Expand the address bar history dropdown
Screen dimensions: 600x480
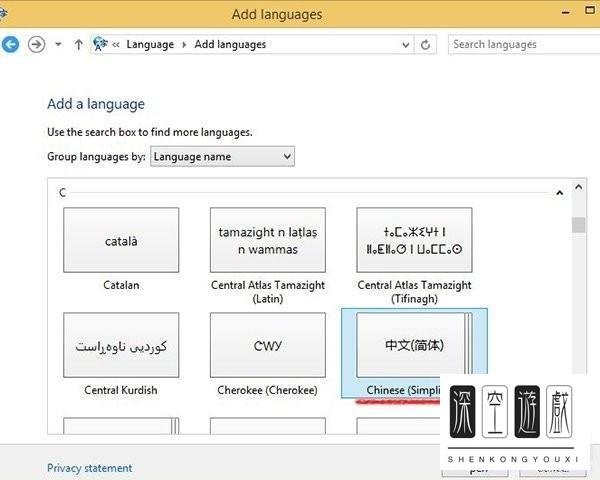(406, 45)
